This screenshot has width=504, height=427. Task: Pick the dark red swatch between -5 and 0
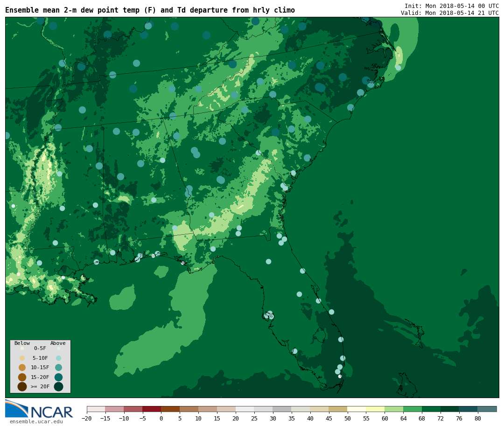point(152,409)
